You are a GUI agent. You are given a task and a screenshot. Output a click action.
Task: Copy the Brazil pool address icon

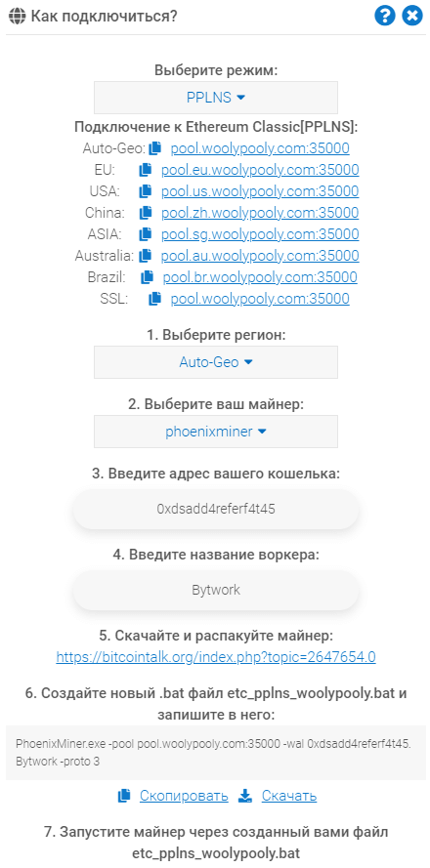click(x=147, y=276)
